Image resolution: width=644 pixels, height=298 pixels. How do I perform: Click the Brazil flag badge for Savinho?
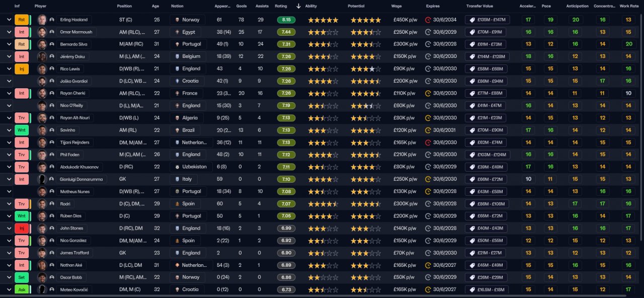(x=177, y=130)
